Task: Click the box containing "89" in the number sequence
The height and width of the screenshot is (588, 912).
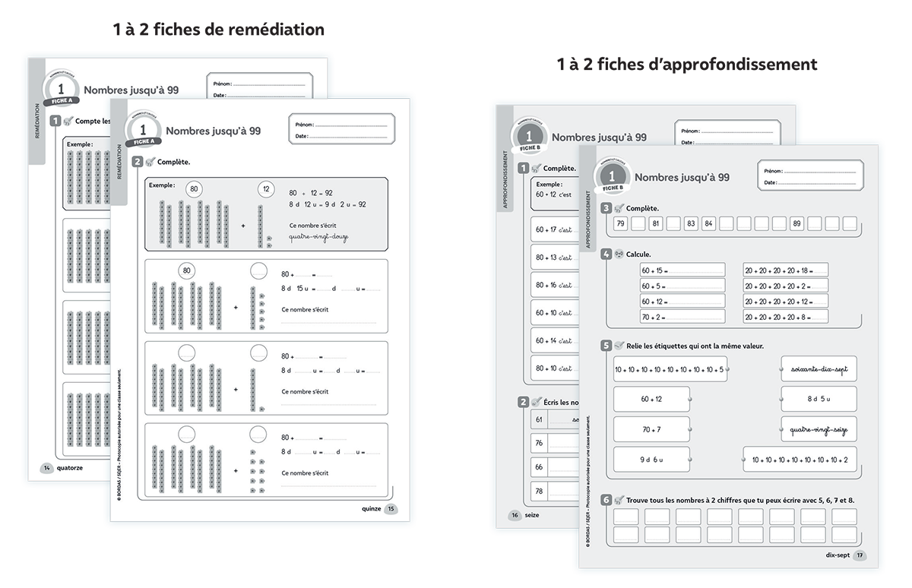Action: click(796, 223)
